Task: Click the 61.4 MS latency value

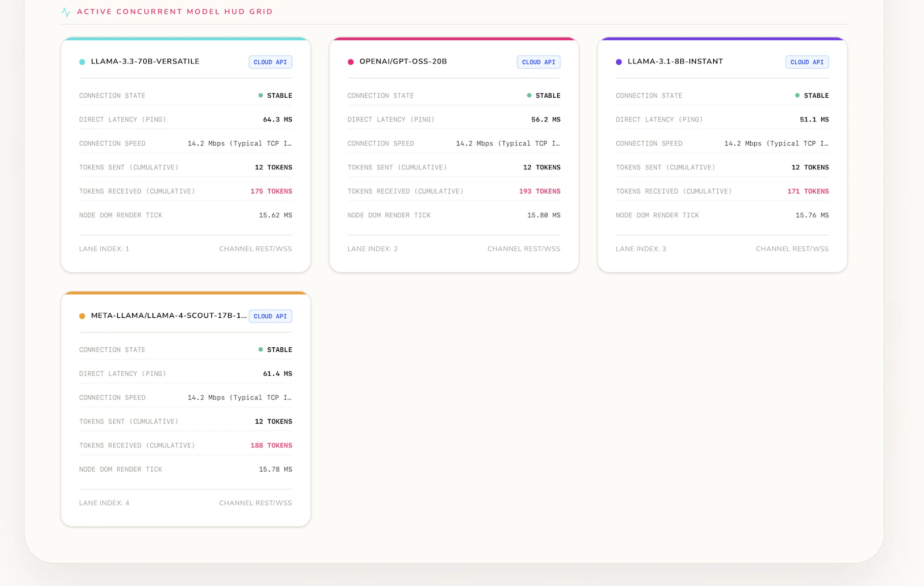Action: [x=278, y=374]
